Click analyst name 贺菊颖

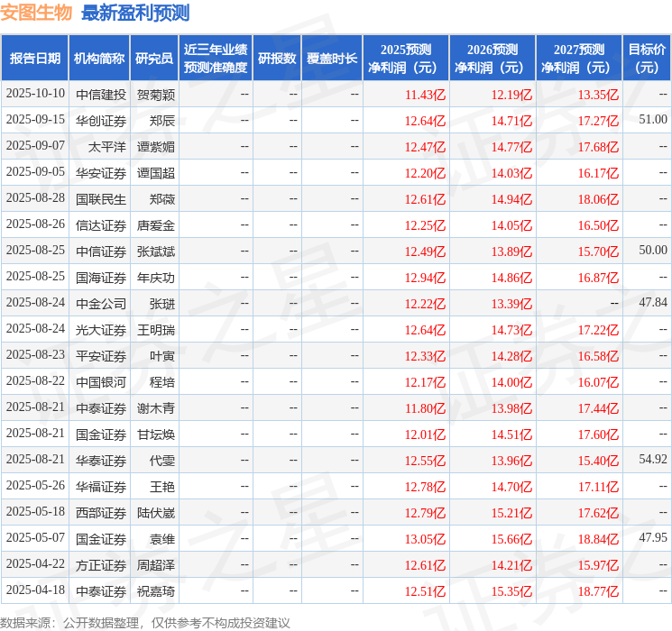[x=156, y=95]
